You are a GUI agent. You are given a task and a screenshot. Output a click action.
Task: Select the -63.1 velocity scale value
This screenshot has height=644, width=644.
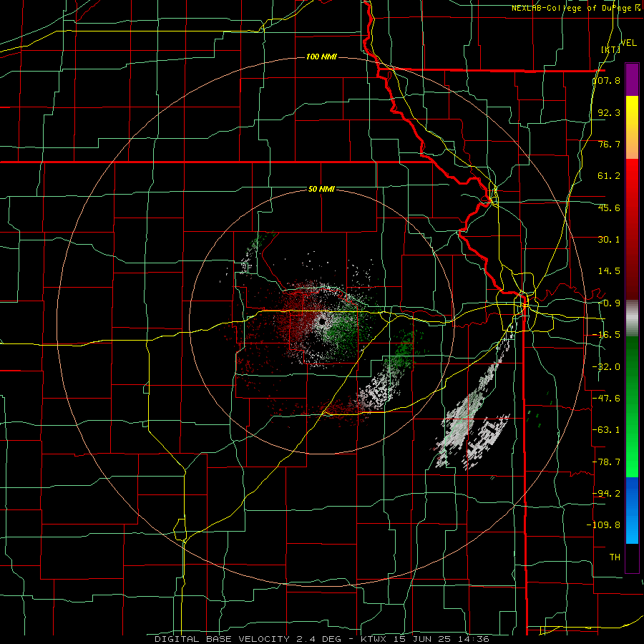(x=606, y=430)
